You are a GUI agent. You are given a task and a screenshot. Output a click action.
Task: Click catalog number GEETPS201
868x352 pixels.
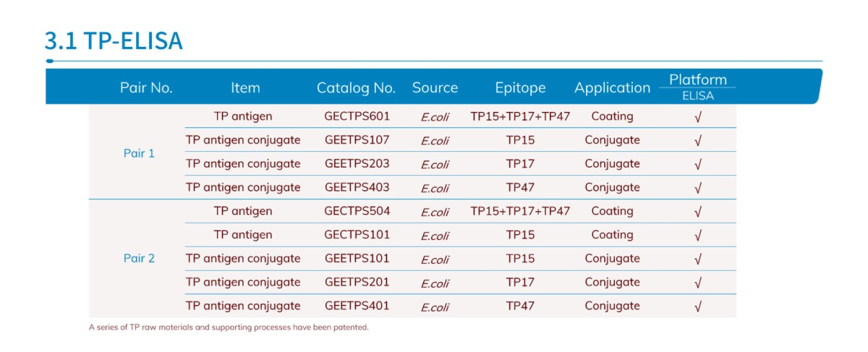pyautogui.click(x=357, y=282)
